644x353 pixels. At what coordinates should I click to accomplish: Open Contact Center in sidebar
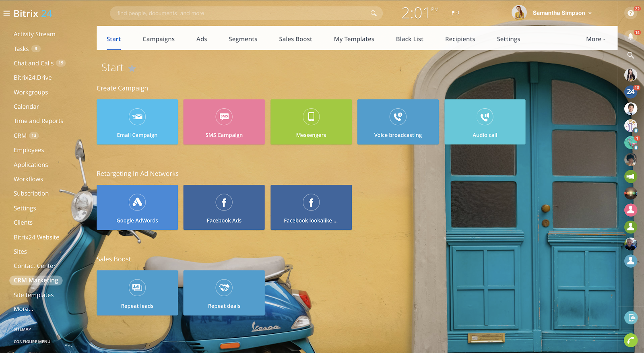(35, 266)
